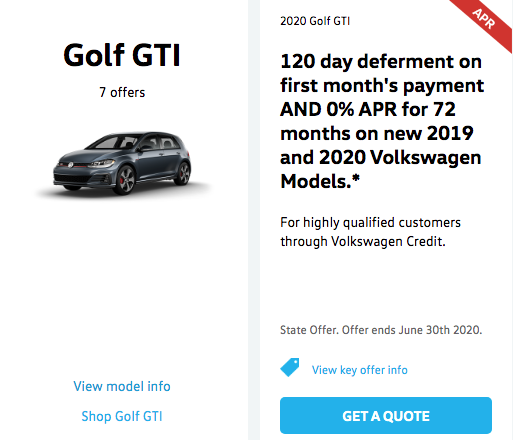Click the headlight of the Golf GTI image
Screen dimensions: 513x440
pyautogui.click(x=102, y=163)
